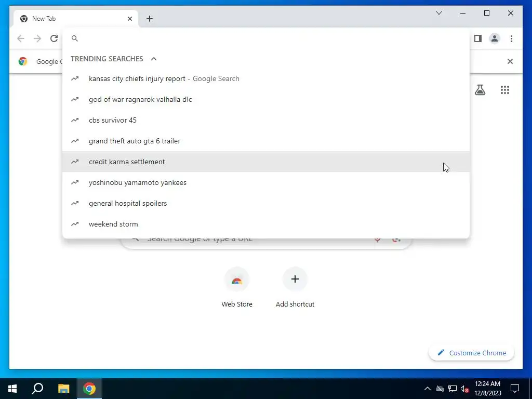Close the New Tab tab

[129, 19]
